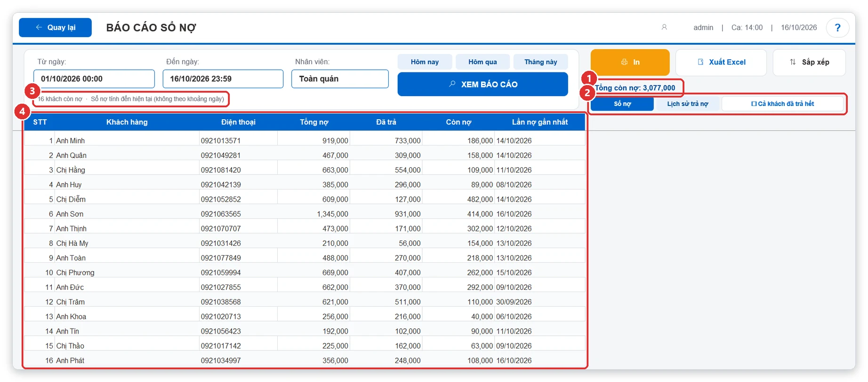Click the Còn nợ column header
The height and width of the screenshot is (382, 868).
tap(458, 122)
